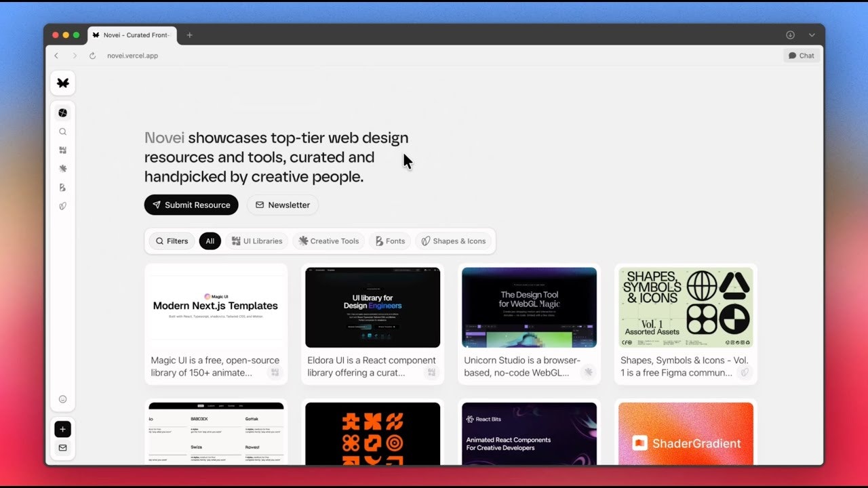Select the Creative Tools starburst icon in sidebar
868x488 pixels.
click(x=63, y=169)
